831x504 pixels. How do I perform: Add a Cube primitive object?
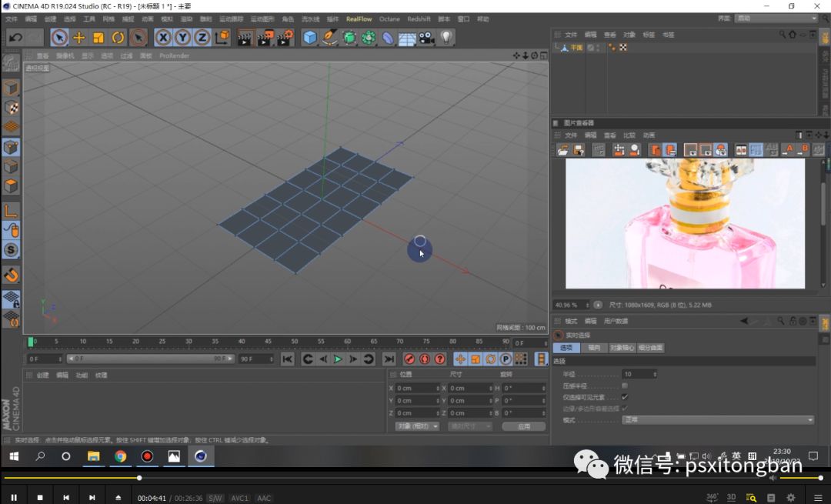[309, 37]
